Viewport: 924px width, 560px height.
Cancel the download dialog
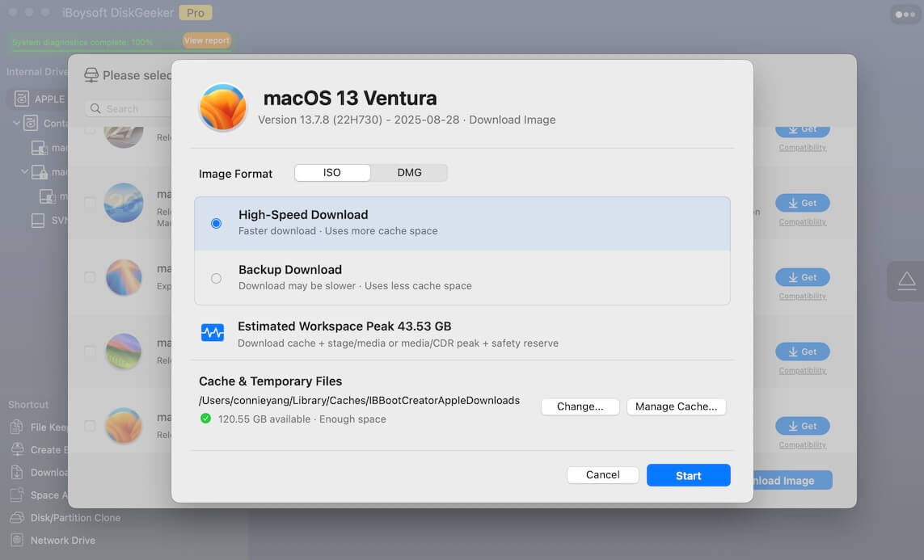pos(602,474)
